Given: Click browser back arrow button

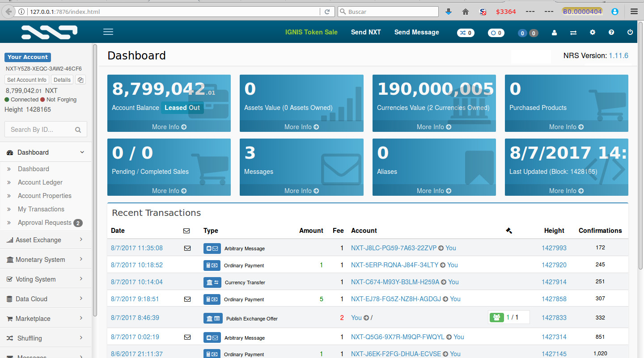Looking at the screenshot, I should coord(8,12).
